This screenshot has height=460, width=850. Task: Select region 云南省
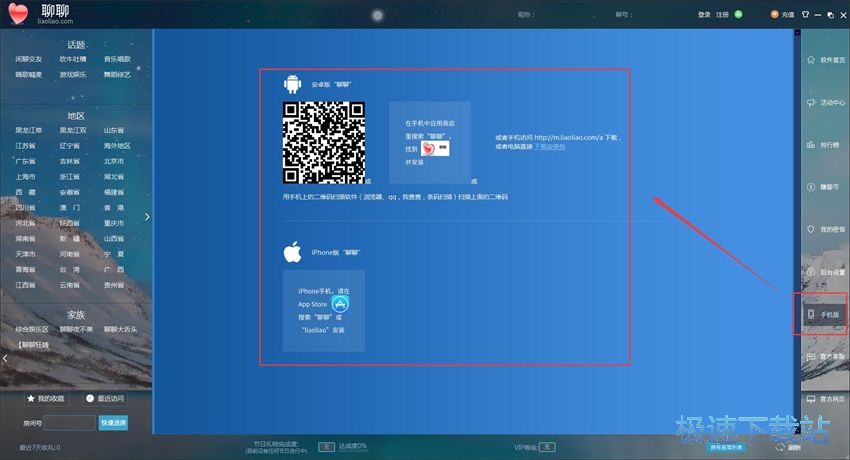(69, 285)
